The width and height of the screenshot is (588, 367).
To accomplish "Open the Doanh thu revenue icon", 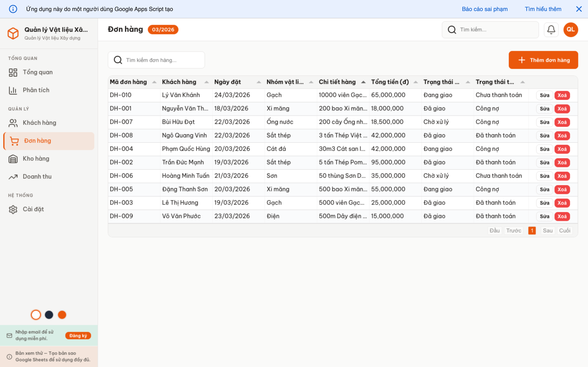I will click(x=13, y=176).
